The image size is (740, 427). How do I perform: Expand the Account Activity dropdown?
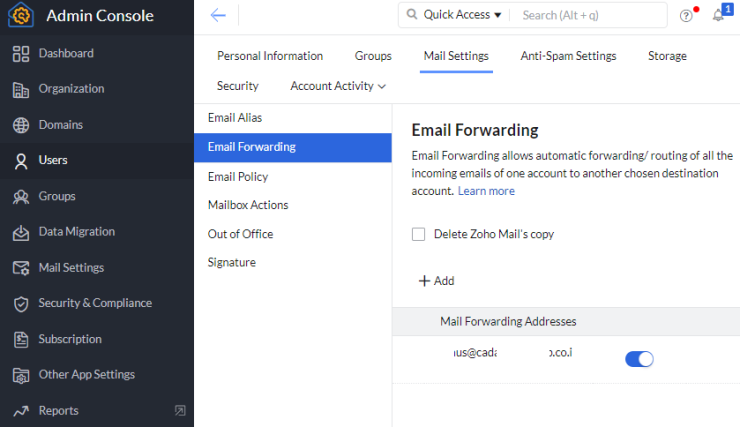coord(338,86)
